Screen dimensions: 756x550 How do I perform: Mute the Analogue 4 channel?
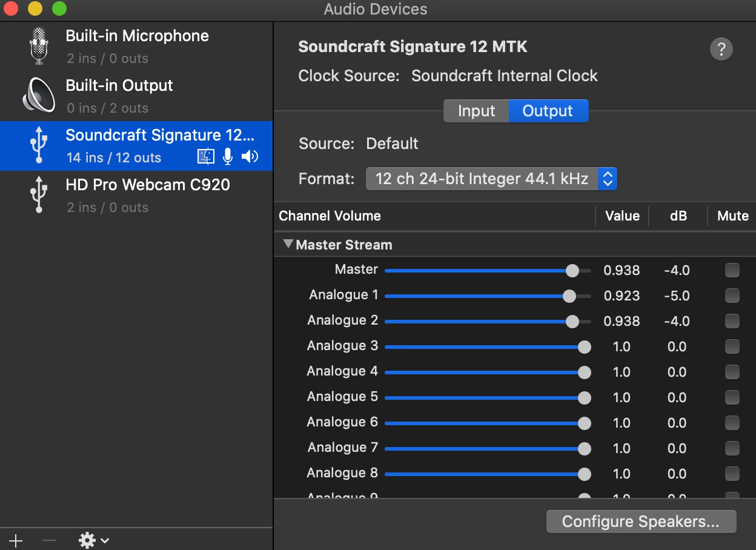click(732, 372)
